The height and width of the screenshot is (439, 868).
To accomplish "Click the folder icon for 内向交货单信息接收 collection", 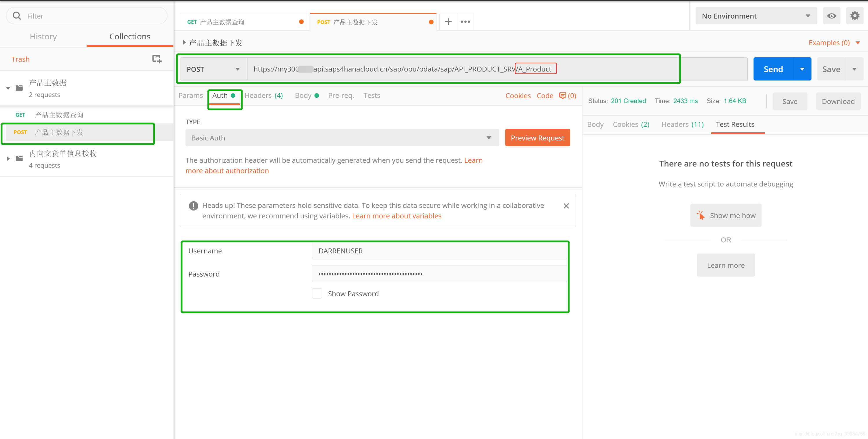I will tap(19, 159).
